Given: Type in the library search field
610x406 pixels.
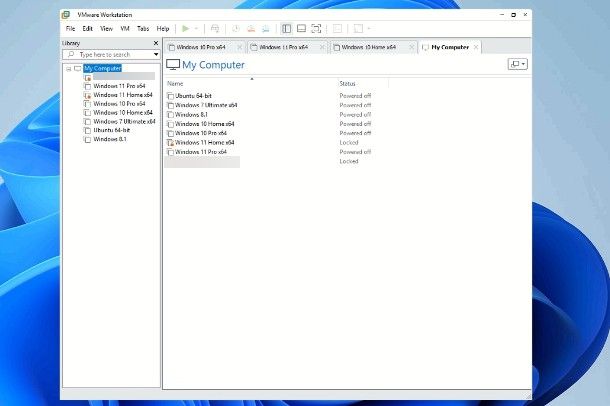Looking at the screenshot, I should (110, 54).
